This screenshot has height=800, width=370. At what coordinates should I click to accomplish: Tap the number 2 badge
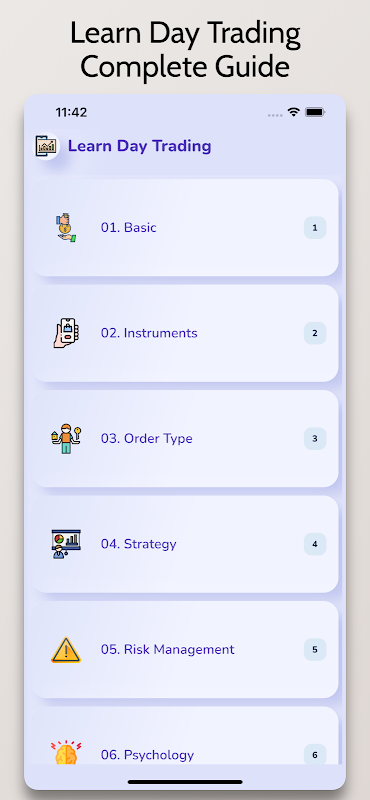click(x=315, y=333)
